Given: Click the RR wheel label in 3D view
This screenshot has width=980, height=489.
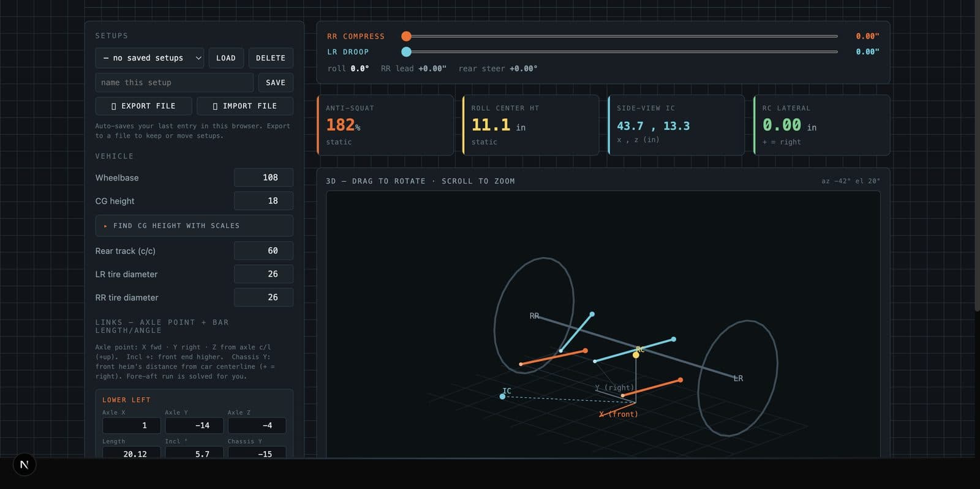Looking at the screenshot, I should [535, 316].
